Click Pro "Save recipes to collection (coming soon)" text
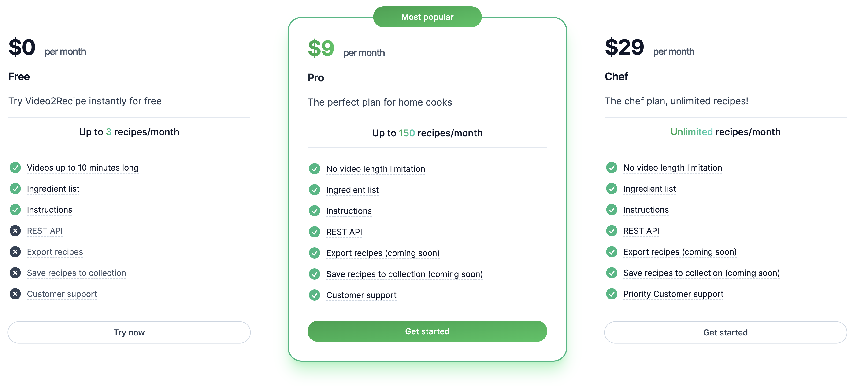This screenshot has height=386, width=868. [x=404, y=274]
